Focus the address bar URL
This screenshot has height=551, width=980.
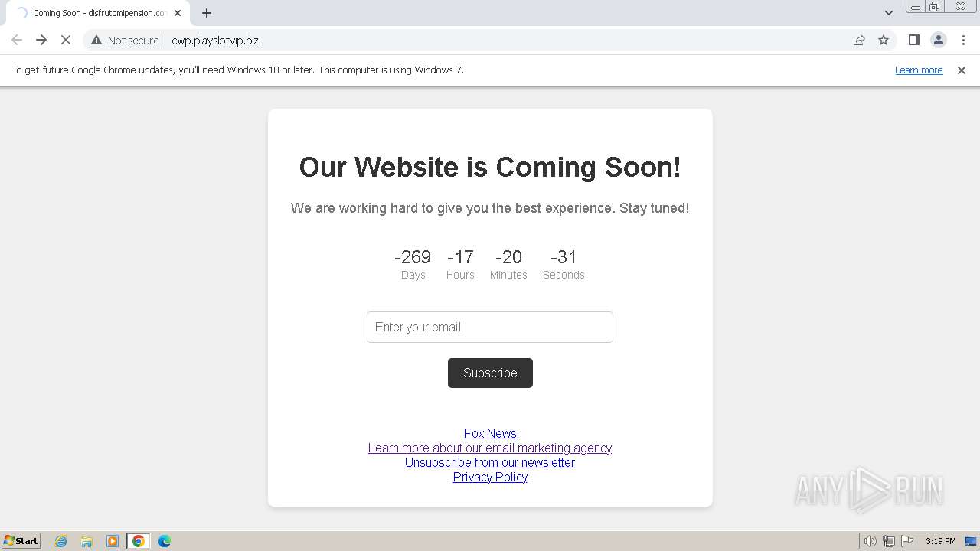tap(215, 41)
